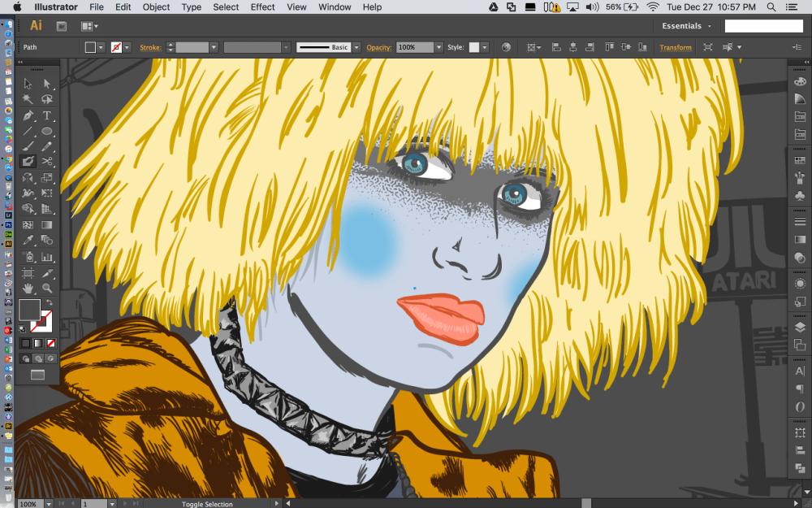The image size is (812, 508).
Task: Open the Basic brush definition dropdown
Action: (x=356, y=48)
